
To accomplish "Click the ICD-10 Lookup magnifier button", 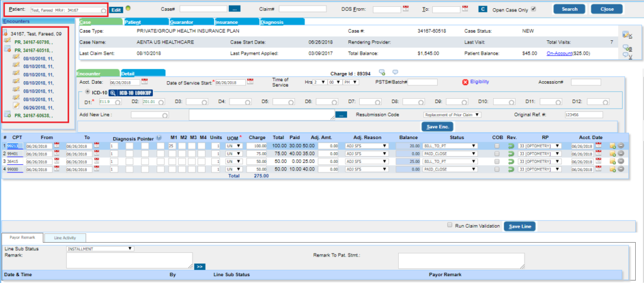I will (x=113, y=92).
